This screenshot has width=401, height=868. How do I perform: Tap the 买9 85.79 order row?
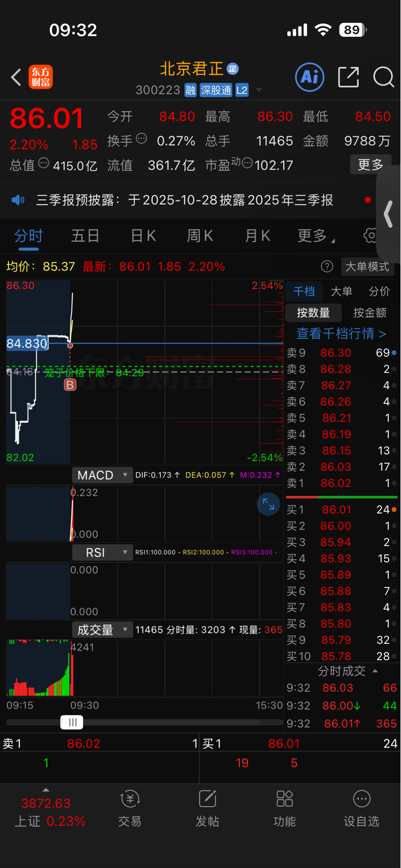point(342,640)
